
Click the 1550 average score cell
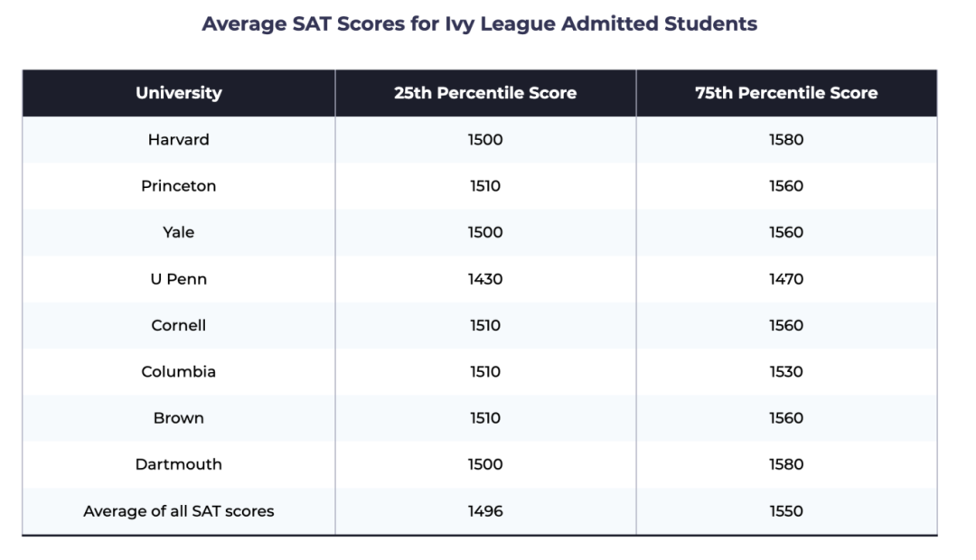[785, 511]
